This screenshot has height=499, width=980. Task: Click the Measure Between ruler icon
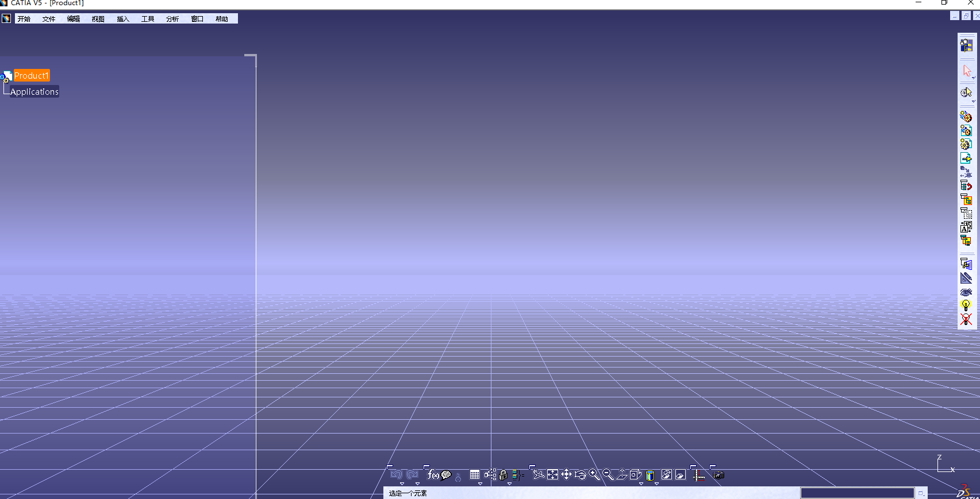(698, 475)
